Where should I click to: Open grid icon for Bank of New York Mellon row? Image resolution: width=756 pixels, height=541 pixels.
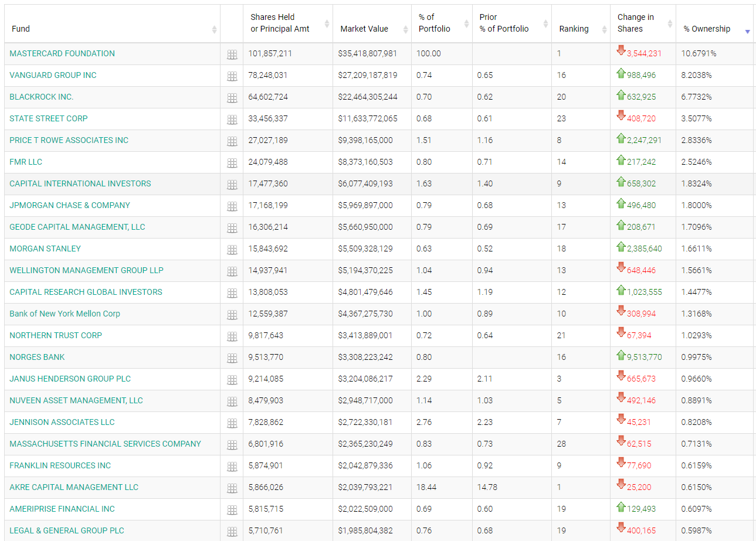pyautogui.click(x=232, y=315)
